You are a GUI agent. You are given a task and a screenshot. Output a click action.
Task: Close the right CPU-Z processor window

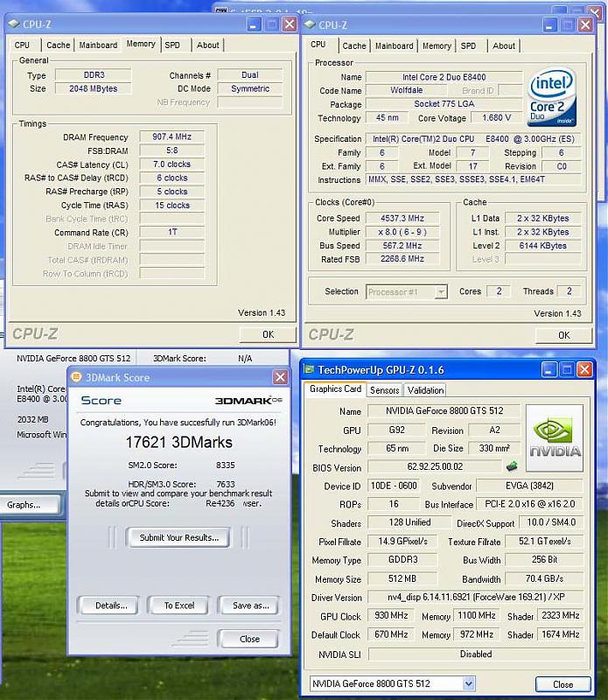[585, 24]
